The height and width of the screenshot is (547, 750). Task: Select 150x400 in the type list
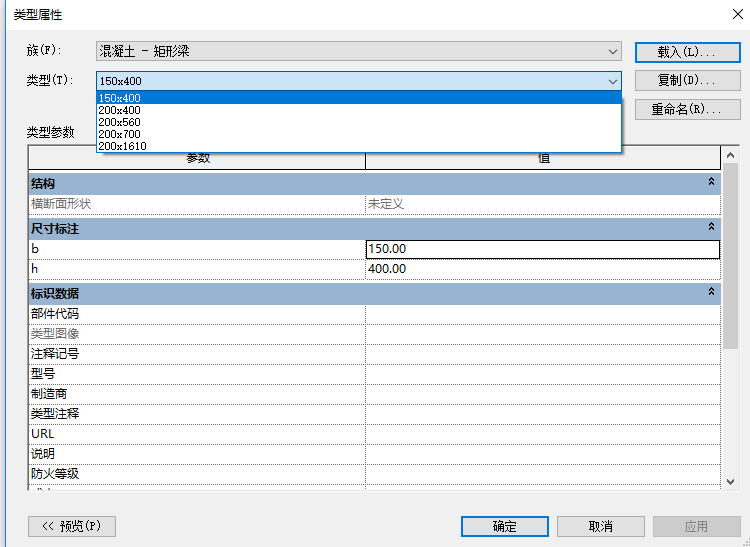point(358,98)
